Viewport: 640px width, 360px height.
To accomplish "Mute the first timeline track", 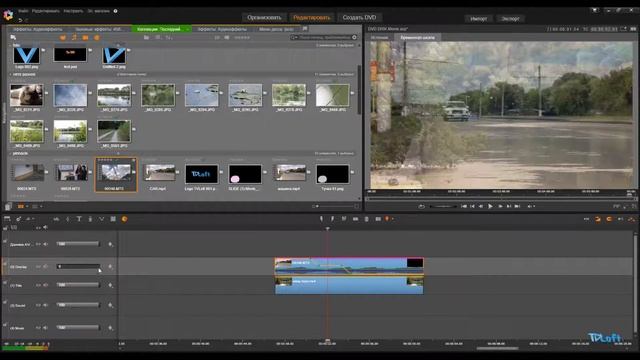I will [45, 244].
